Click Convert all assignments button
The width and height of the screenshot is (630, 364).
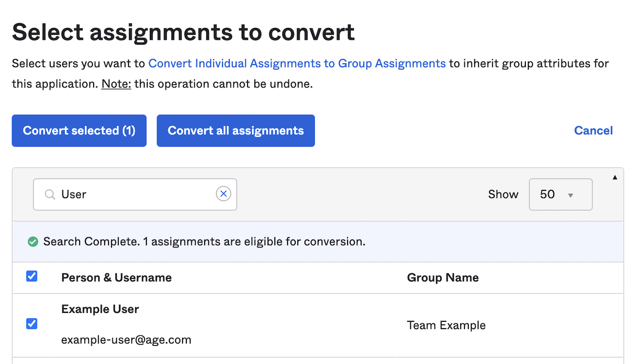tap(236, 131)
